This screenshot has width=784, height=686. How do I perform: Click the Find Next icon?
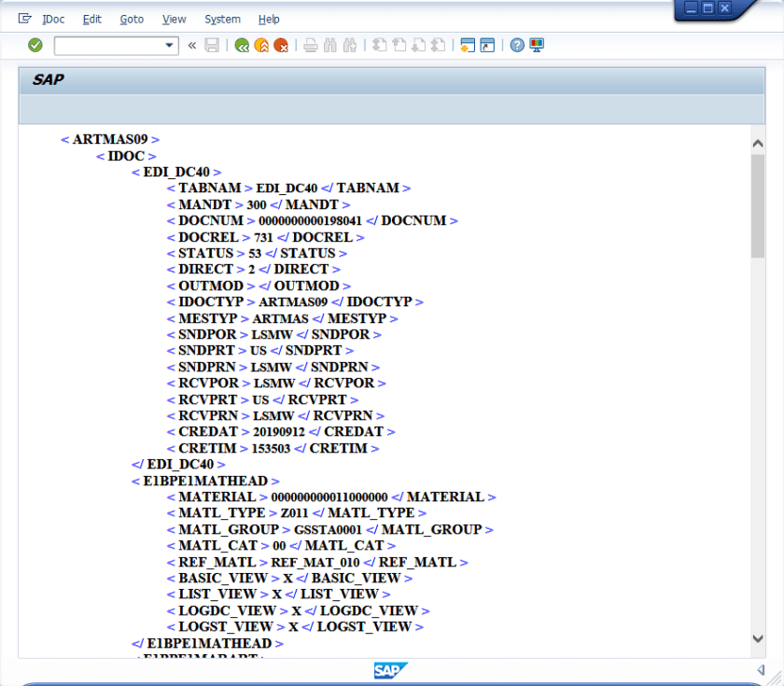point(350,44)
